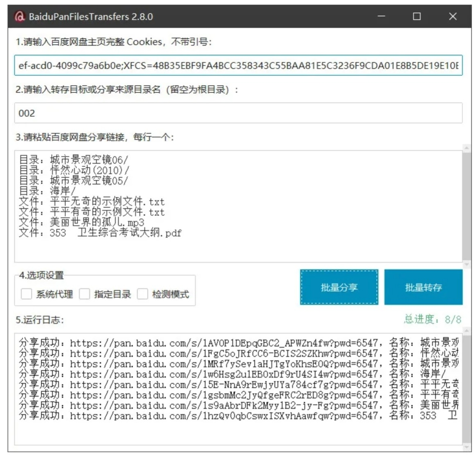Click log link containing 1MRf7ySev1aHJTgYoKhsE0Q
Screen dimensions: 476x459
click(224, 364)
